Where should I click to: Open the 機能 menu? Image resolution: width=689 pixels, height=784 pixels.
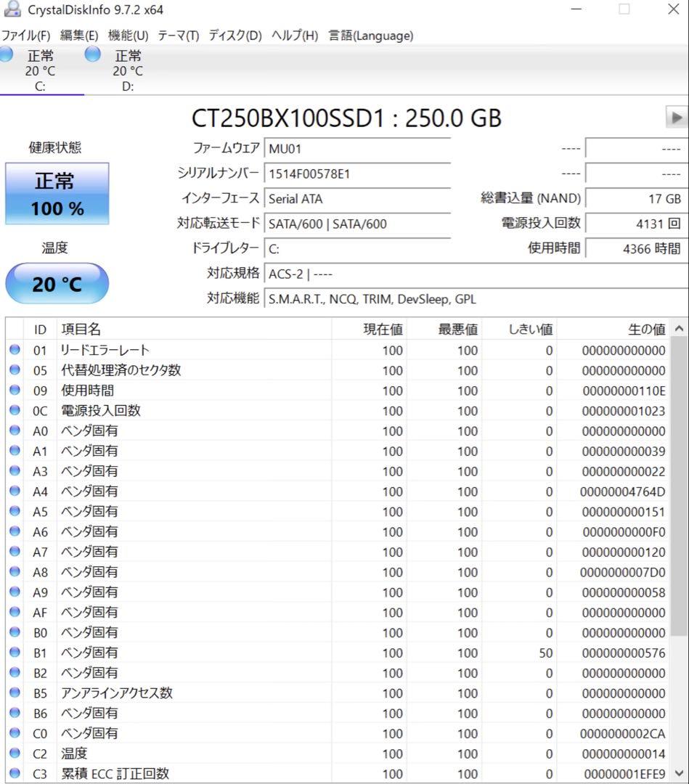pos(127,35)
